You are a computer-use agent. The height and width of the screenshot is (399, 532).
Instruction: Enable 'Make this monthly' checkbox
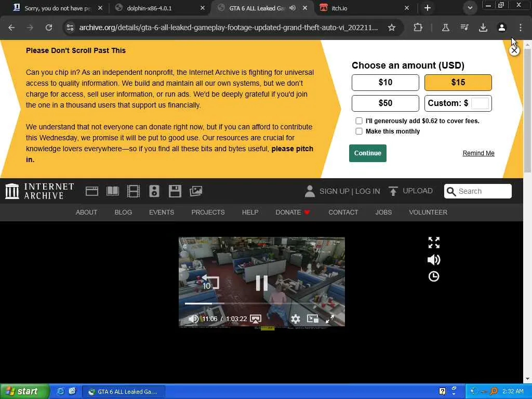point(359,131)
